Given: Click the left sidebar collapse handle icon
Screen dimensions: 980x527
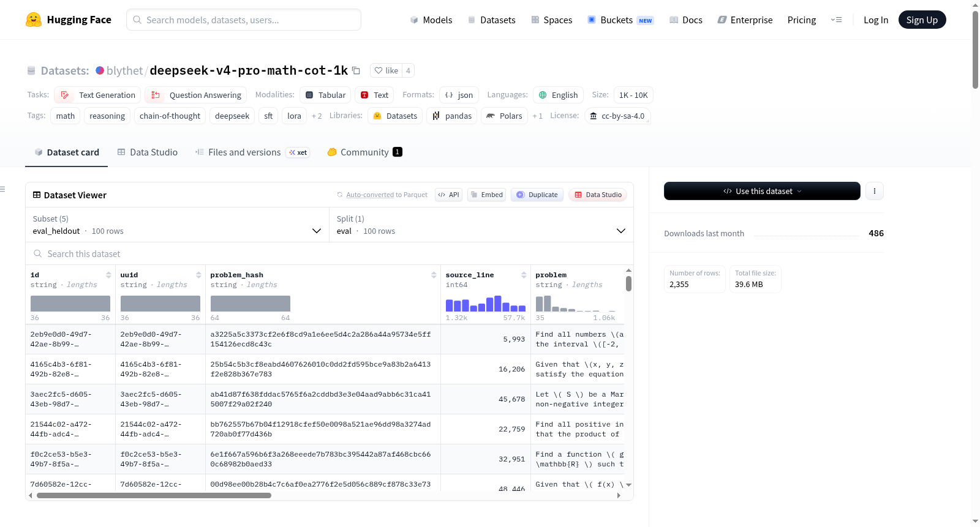Looking at the screenshot, I should coord(3,189).
